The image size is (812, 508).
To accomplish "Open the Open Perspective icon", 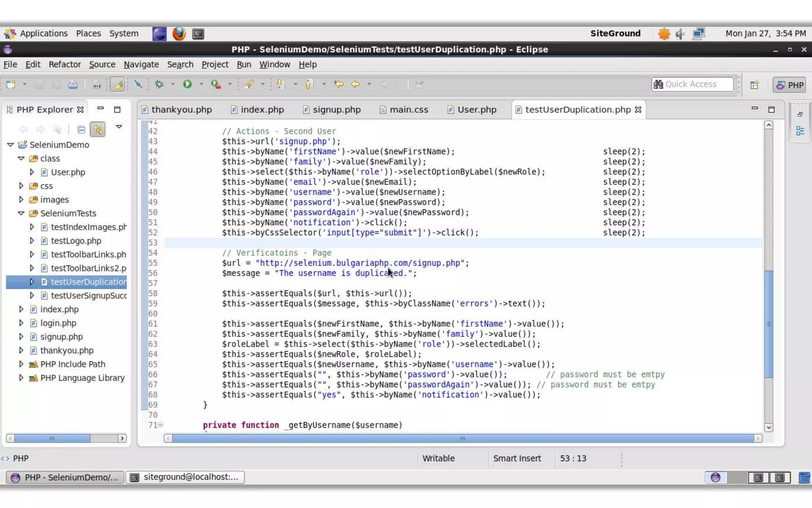I will (x=754, y=85).
